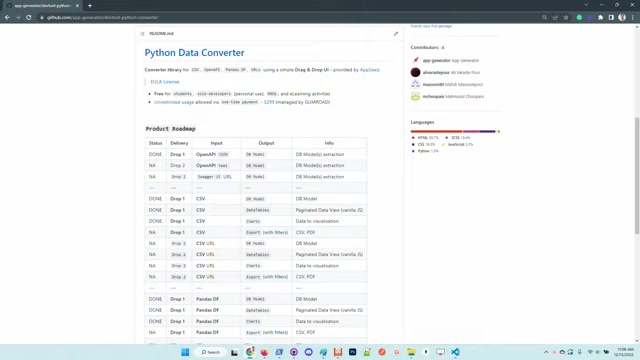Click the share page icon in address bar
Screen dimensions: 640x360
click(x=555, y=18)
